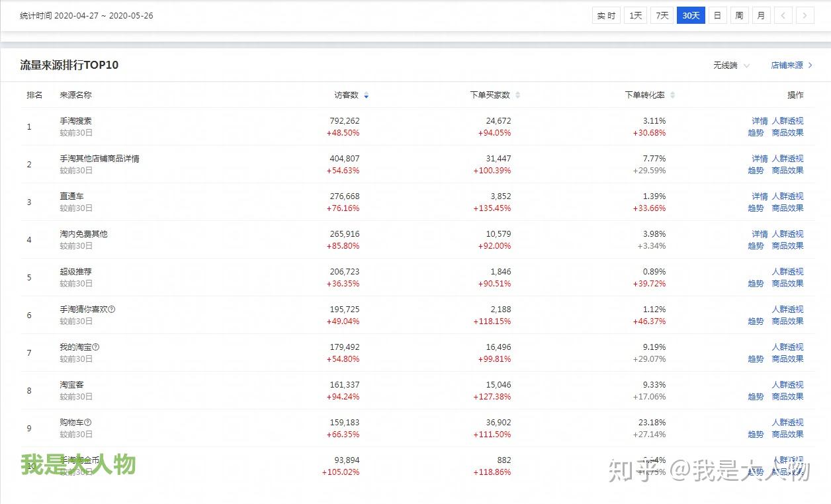Open 商品效果 for 超级推荐
The height and width of the screenshot is (504, 831).
(787, 284)
